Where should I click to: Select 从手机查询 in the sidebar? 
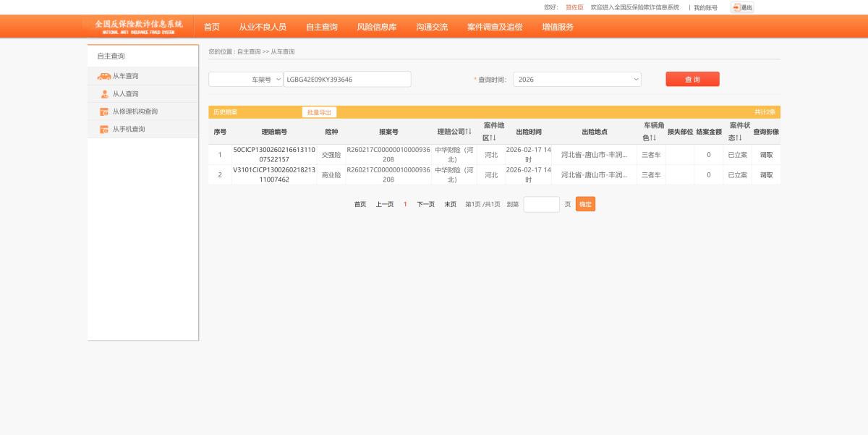129,130
